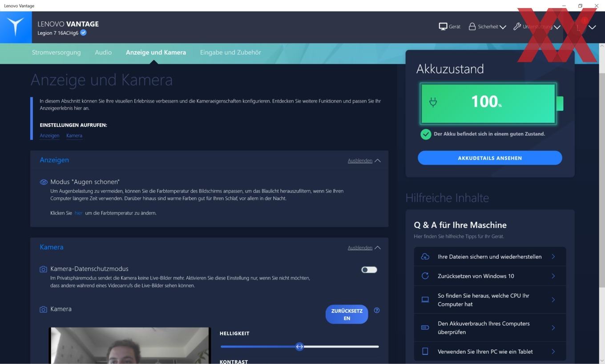Click the cloud backup icon for Dateien sichern

click(425, 256)
